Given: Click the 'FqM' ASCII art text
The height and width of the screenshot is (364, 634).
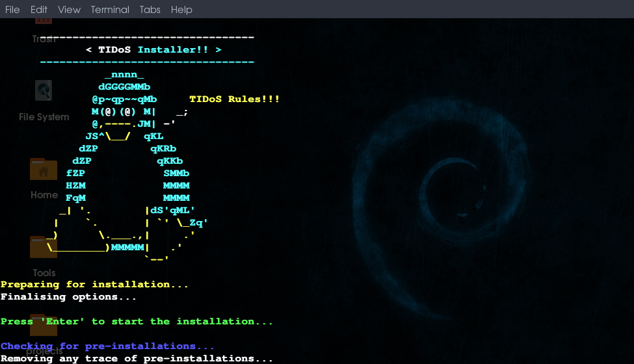Looking at the screenshot, I should tap(75, 198).
